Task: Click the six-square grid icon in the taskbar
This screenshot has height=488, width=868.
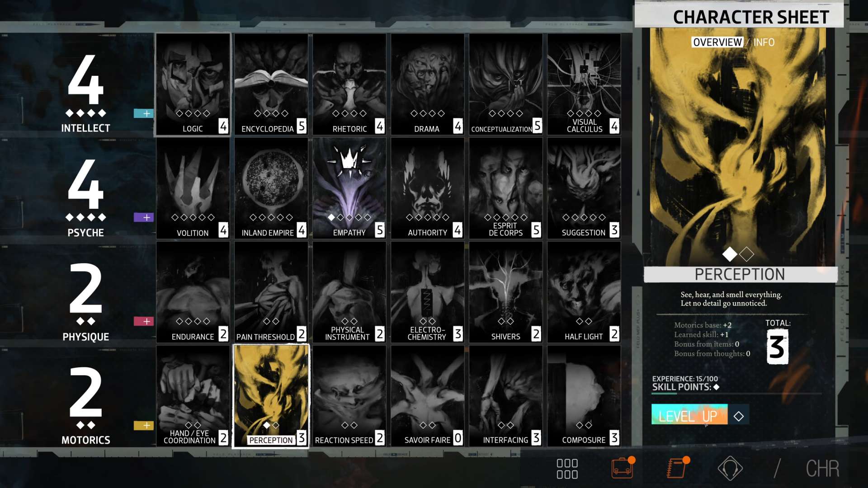Action: click(567, 468)
